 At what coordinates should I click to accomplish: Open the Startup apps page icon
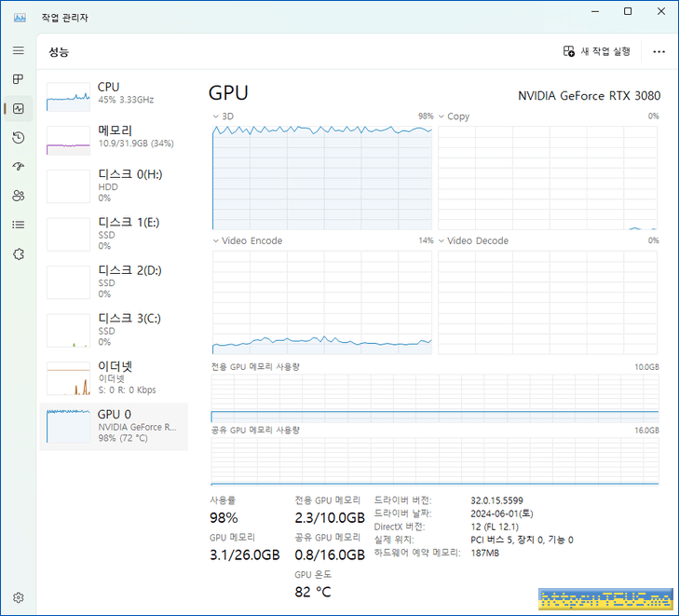(18, 167)
